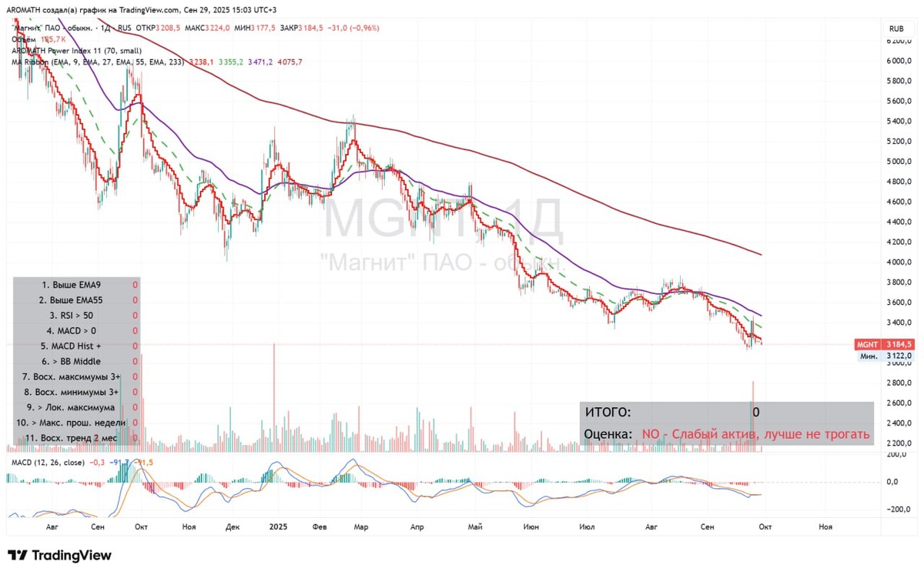Click the MGNT price label 3 184,5
The image size is (924, 575).
pyautogui.click(x=885, y=344)
